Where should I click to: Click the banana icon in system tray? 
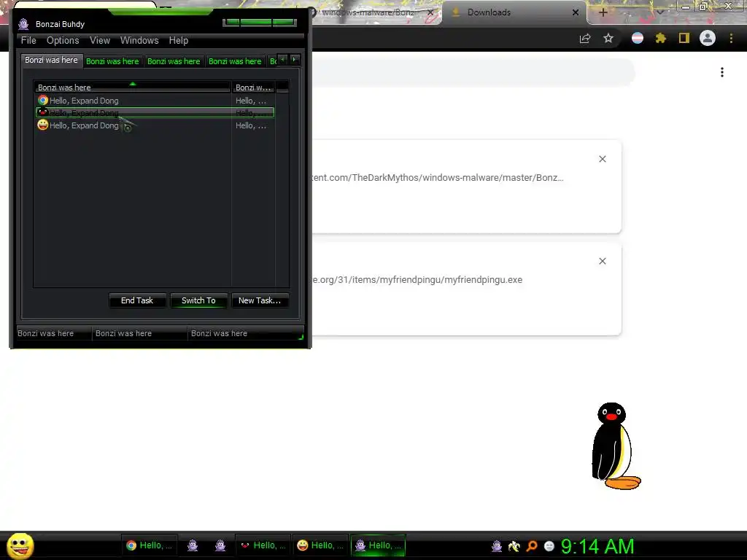tap(514, 546)
